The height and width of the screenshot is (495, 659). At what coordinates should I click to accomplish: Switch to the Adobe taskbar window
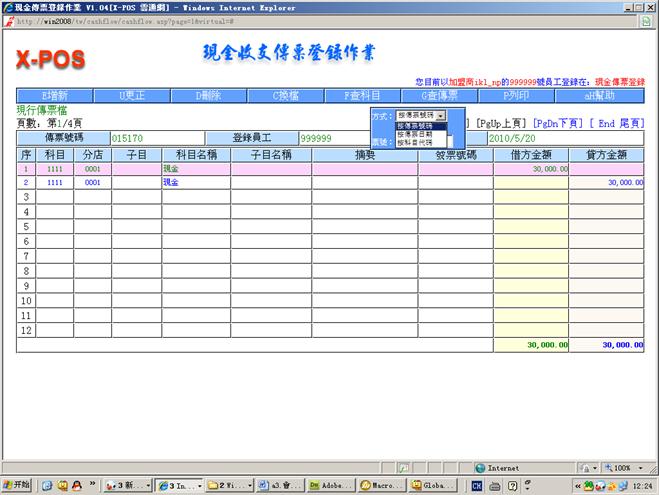click(328, 485)
